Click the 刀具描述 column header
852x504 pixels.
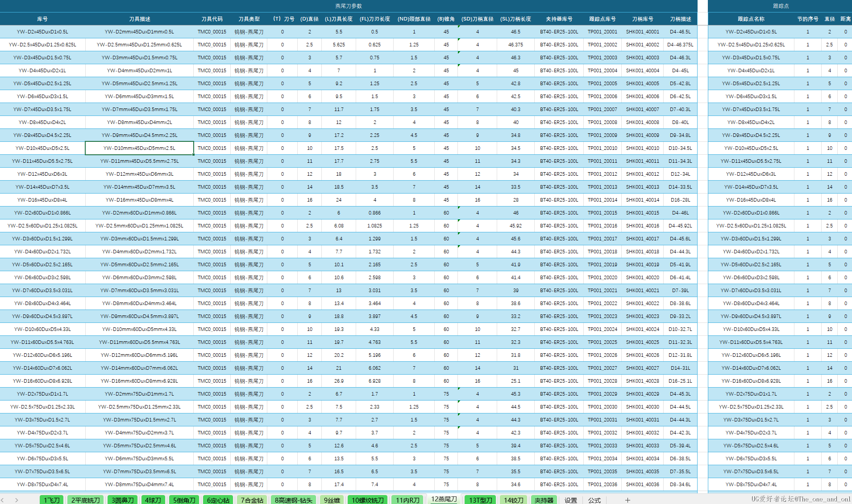pos(139,19)
